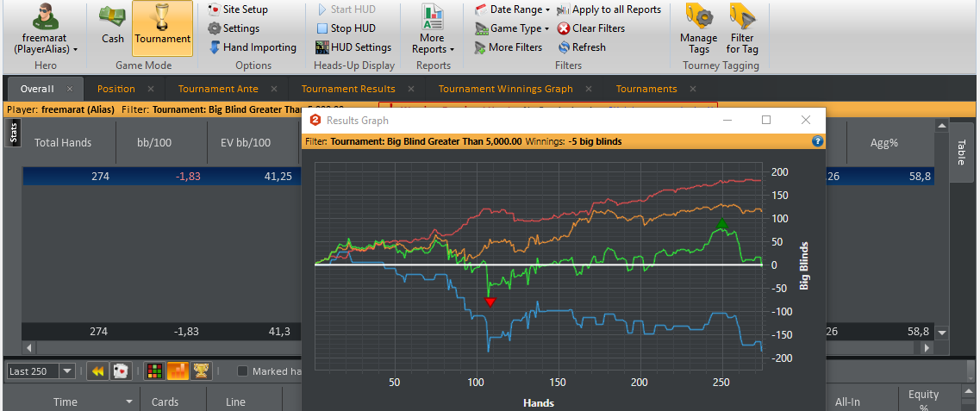Click the Line column header
This screenshot has width=980, height=411.
tap(235, 402)
